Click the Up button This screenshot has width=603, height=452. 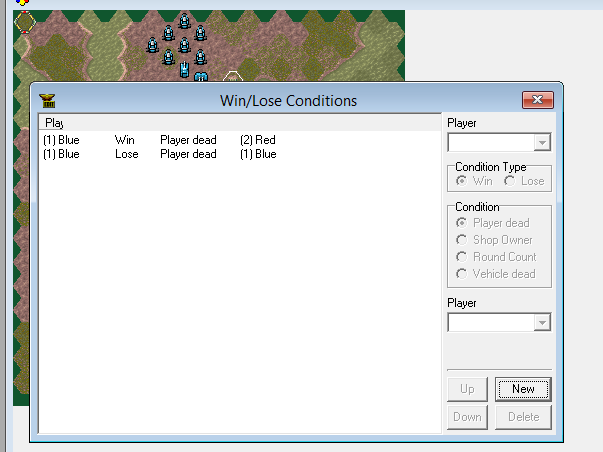467,389
